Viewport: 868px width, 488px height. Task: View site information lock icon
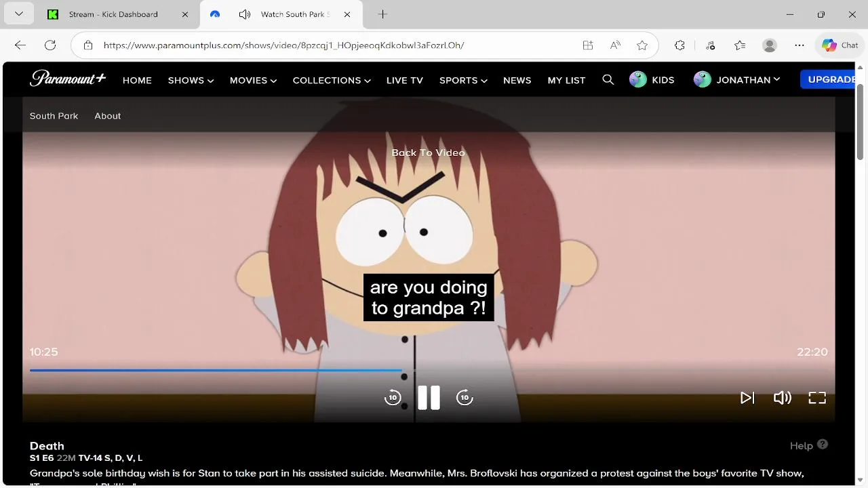[88, 45]
